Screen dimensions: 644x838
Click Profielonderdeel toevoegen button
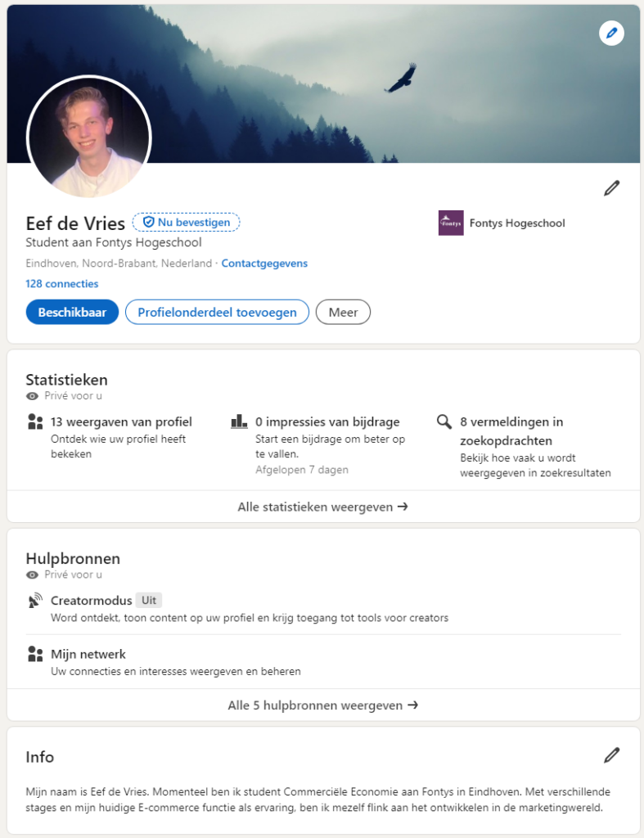click(217, 312)
